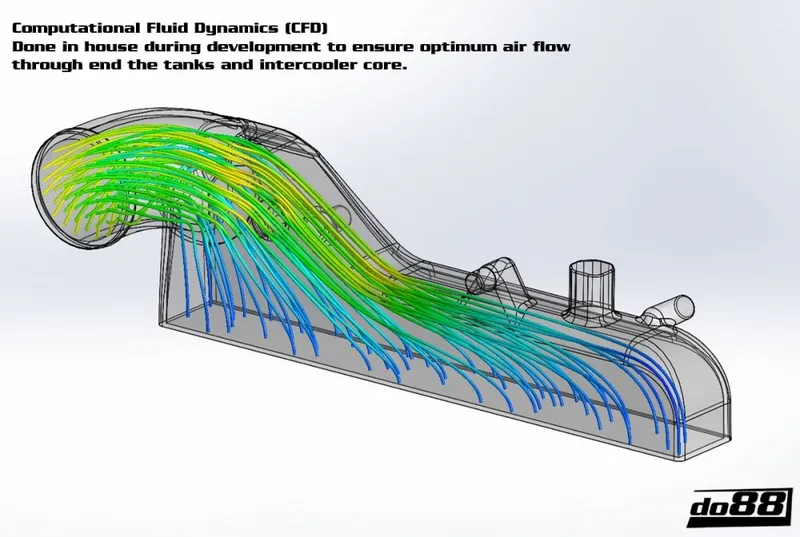The height and width of the screenshot is (537, 800).
Task: Click the line "Done in house during development..."
Action: pos(291,46)
